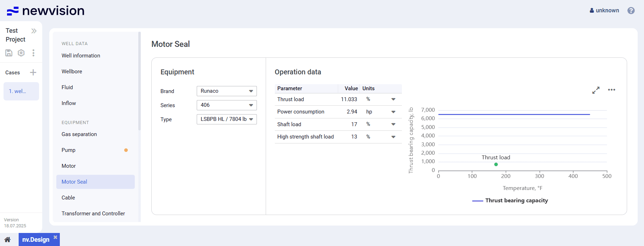Change Power consumption units dropdown
Viewport: 644px width, 246px height.
click(x=393, y=112)
